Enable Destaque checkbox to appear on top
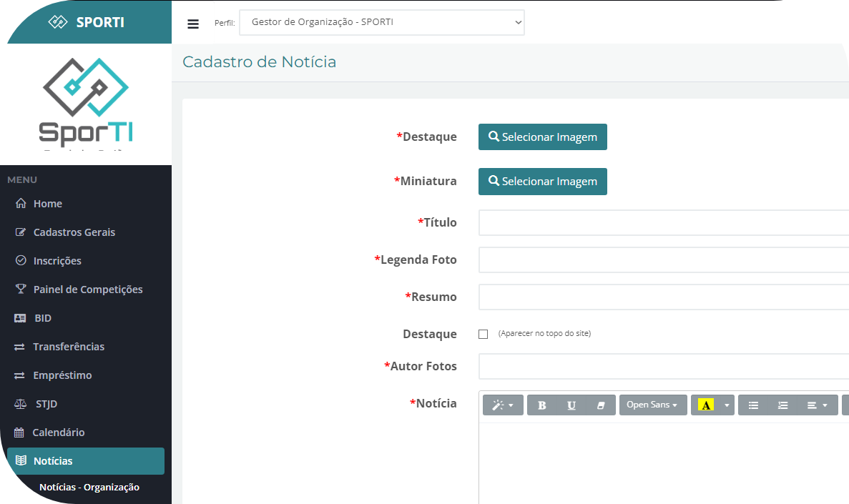This screenshot has width=849, height=504. [x=483, y=334]
